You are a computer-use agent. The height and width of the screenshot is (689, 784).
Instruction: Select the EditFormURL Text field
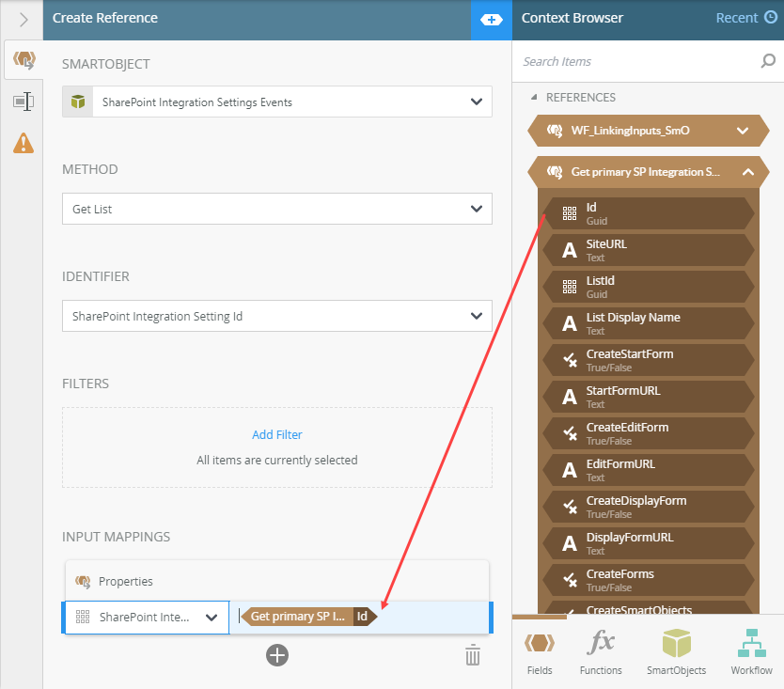pyautogui.click(x=649, y=470)
